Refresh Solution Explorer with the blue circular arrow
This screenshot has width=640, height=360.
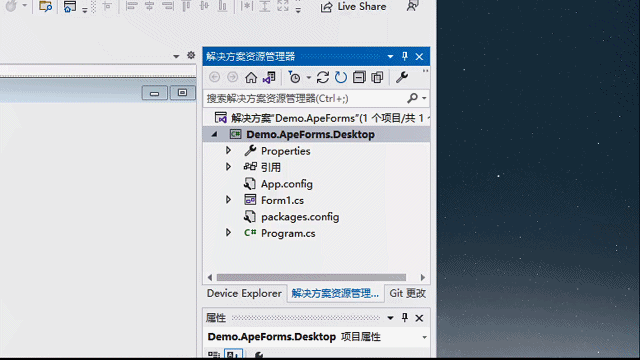coord(340,77)
